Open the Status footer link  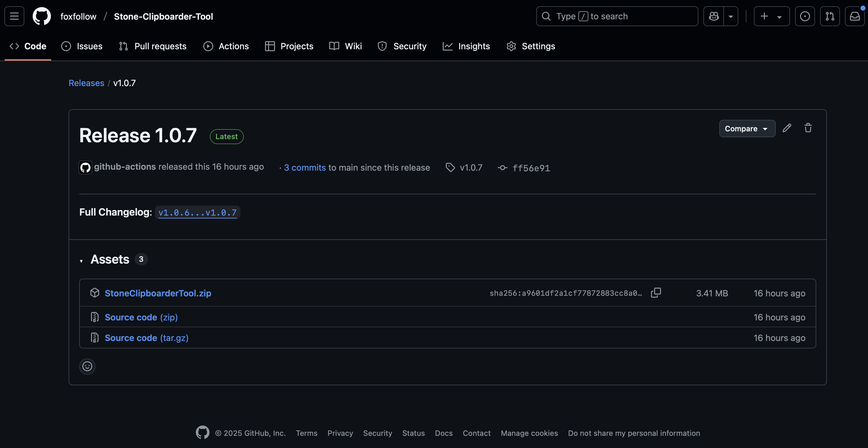click(x=413, y=433)
